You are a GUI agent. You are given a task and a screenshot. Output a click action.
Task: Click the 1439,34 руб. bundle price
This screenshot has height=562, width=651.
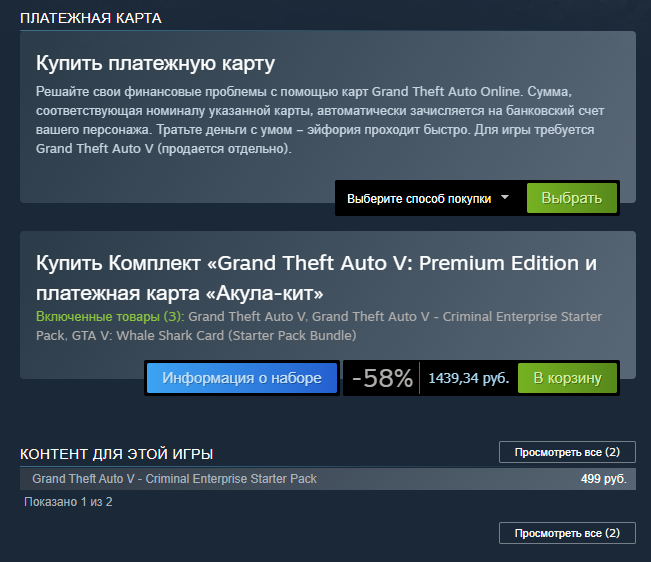click(x=468, y=378)
